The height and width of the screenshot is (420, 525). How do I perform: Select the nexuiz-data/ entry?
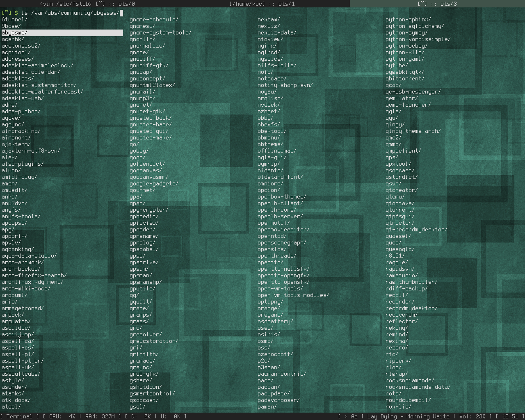(x=277, y=32)
